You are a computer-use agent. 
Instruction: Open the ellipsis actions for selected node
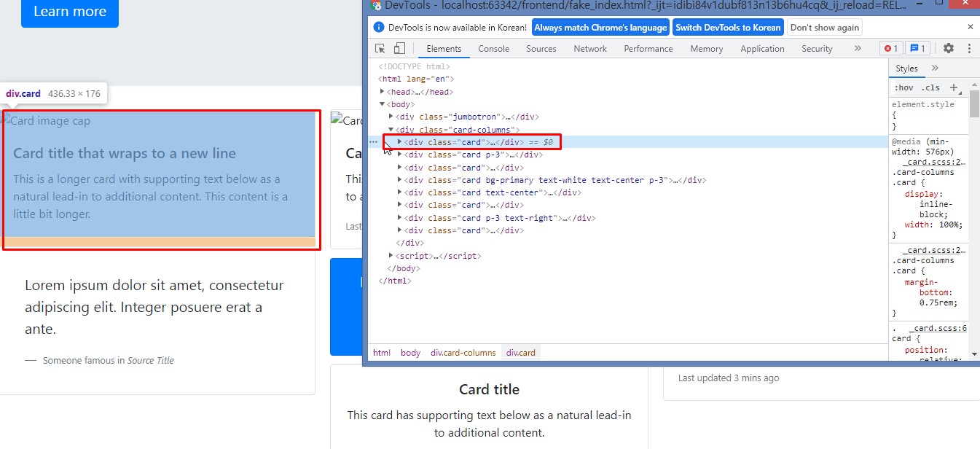(x=373, y=142)
